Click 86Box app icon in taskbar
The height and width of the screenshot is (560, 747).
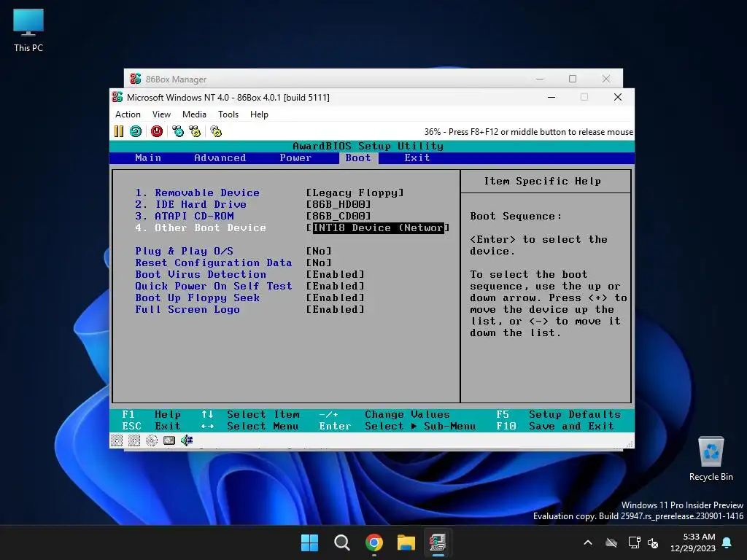438,542
